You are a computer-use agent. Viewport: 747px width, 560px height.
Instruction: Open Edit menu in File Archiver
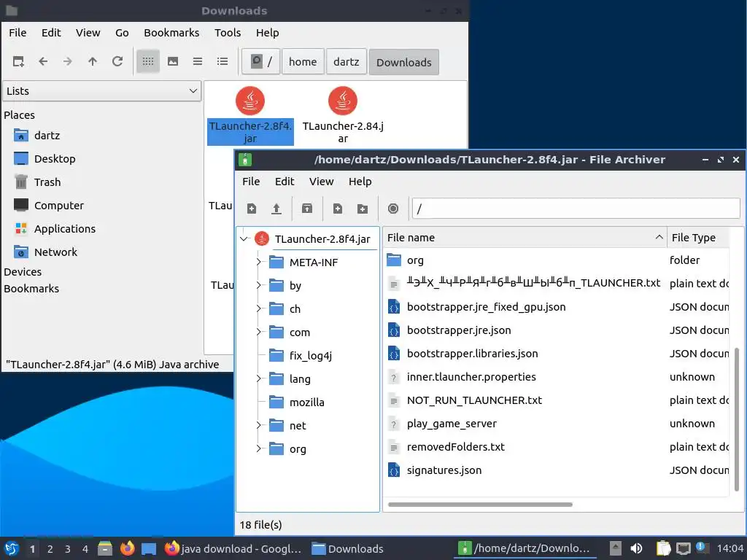click(285, 182)
